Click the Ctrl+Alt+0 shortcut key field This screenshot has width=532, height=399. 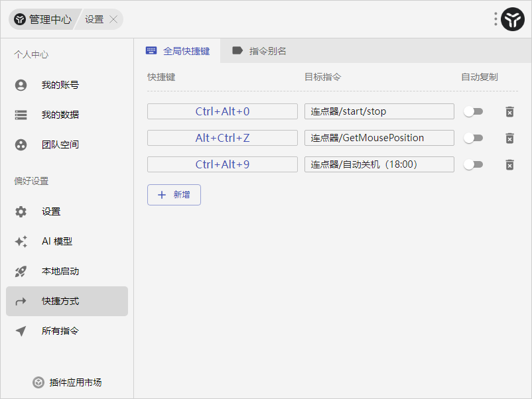222,111
